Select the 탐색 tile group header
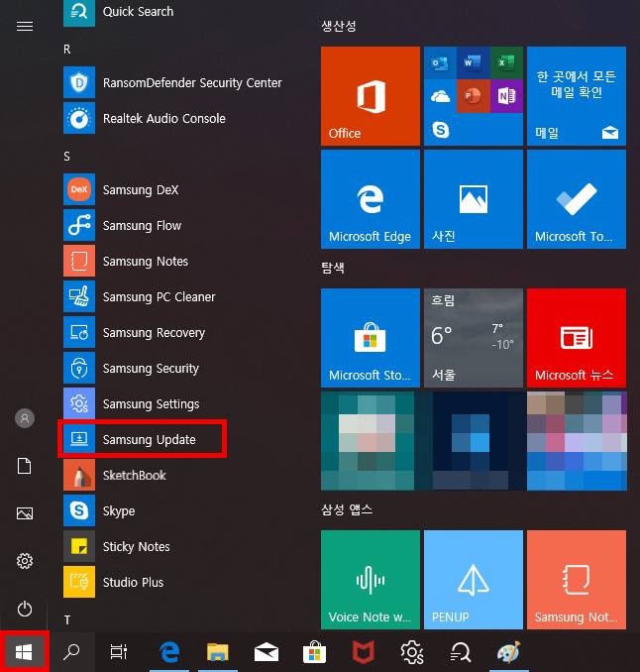 (x=333, y=268)
